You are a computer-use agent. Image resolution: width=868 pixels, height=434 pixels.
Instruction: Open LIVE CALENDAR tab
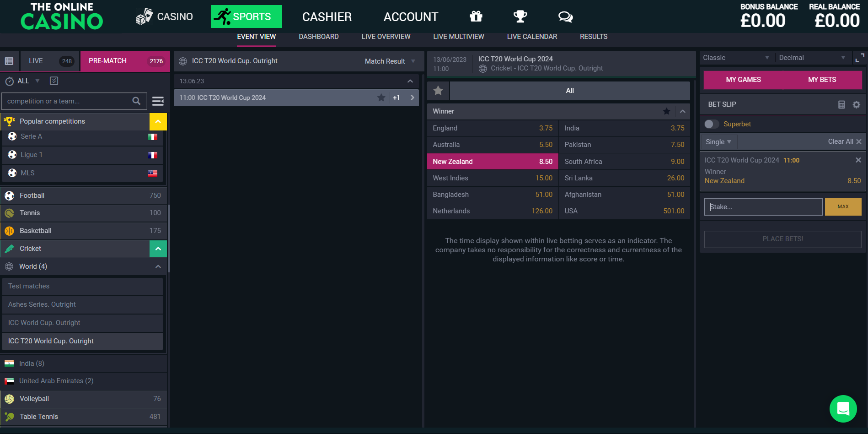[532, 37]
